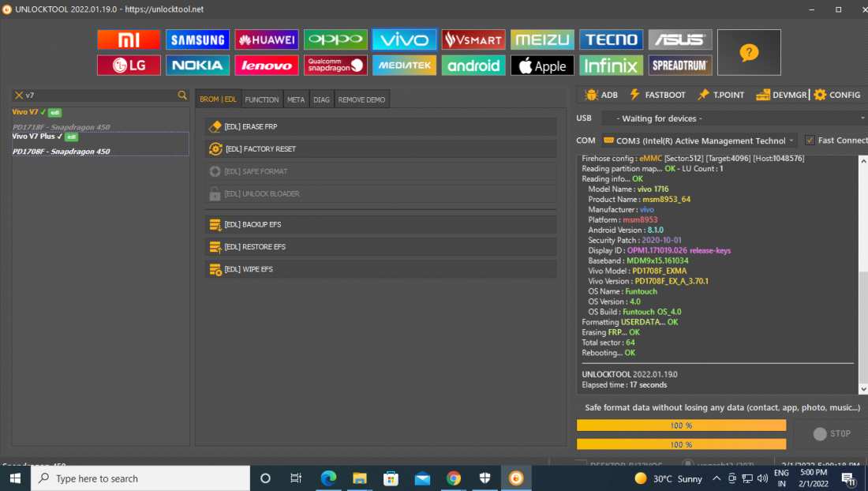868x491 pixels.
Task: Open the Windows Start menu
Action: (x=16, y=478)
